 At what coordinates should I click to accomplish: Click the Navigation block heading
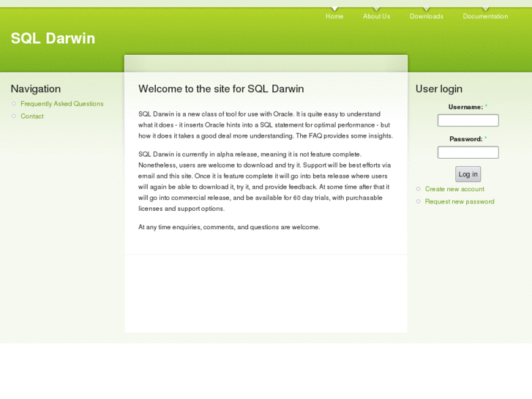tap(36, 89)
